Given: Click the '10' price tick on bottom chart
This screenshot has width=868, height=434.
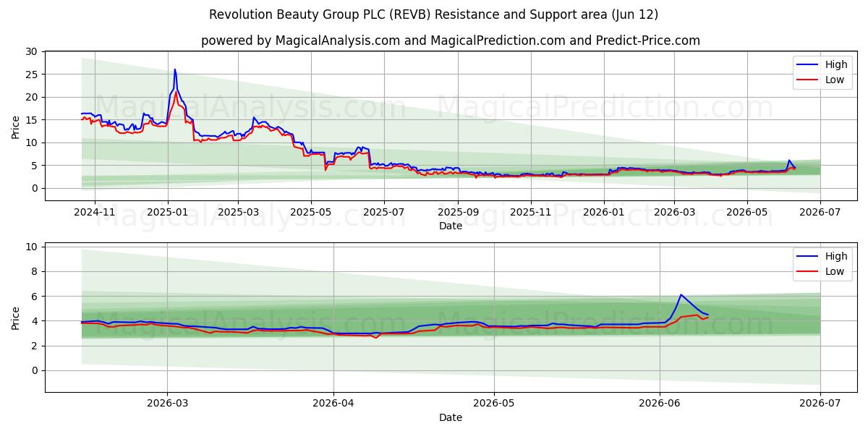Looking at the screenshot, I should (30, 247).
